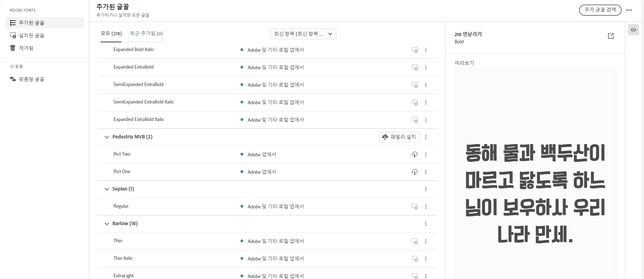Open more options for Pict One
This screenshot has width=644, height=279.
[426, 172]
